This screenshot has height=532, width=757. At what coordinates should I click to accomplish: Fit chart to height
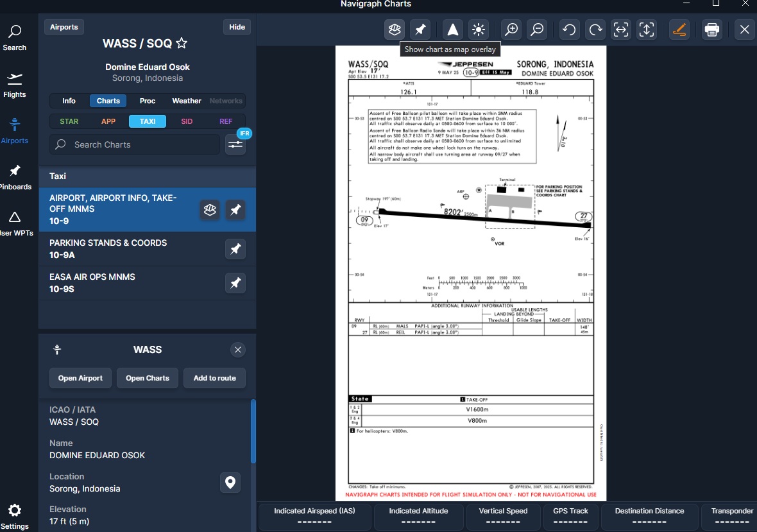click(x=647, y=30)
